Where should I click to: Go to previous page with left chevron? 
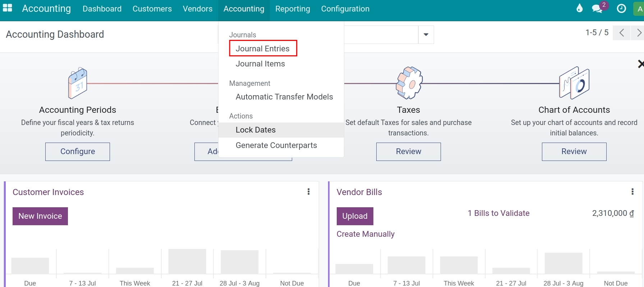coord(621,33)
